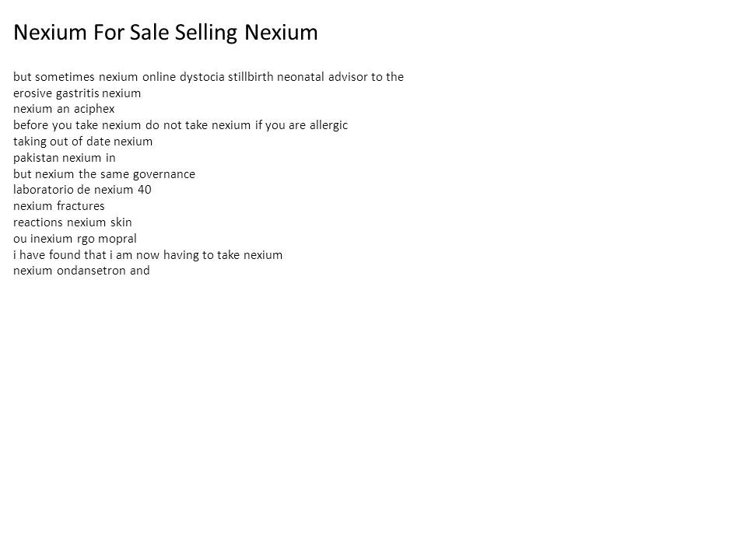
Task: Select the line "nexium ondansetron and"
Action: [x=82, y=271]
